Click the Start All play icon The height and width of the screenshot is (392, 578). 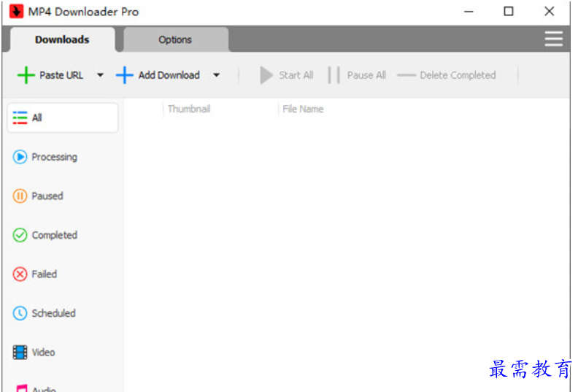point(266,75)
